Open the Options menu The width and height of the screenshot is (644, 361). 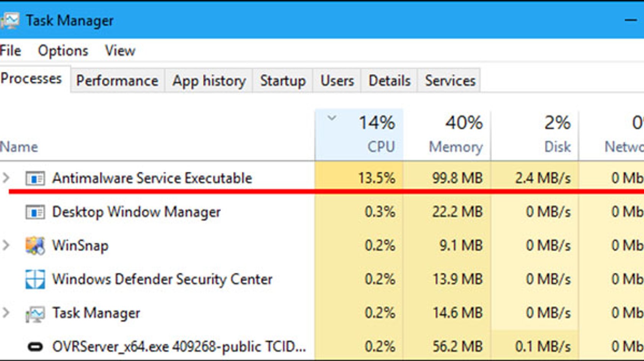(63, 50)
